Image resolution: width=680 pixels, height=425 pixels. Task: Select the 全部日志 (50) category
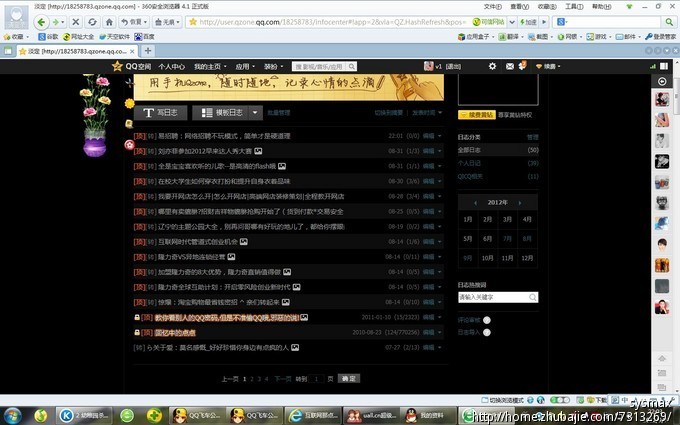click(x=498, y=150)
